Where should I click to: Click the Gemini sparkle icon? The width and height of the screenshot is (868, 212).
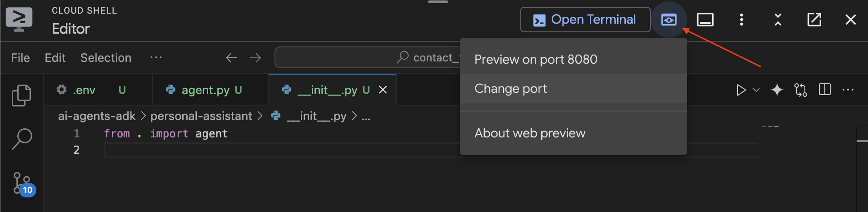tap(777, 90)
